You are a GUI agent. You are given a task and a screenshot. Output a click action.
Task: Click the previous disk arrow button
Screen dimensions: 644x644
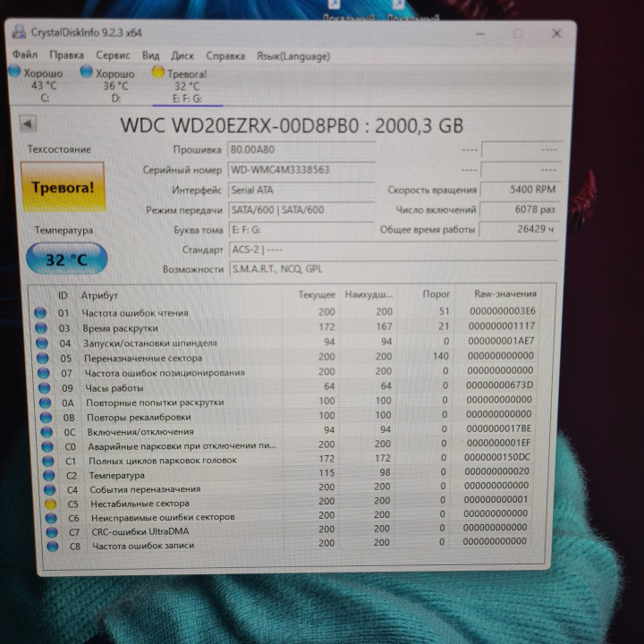29,123
